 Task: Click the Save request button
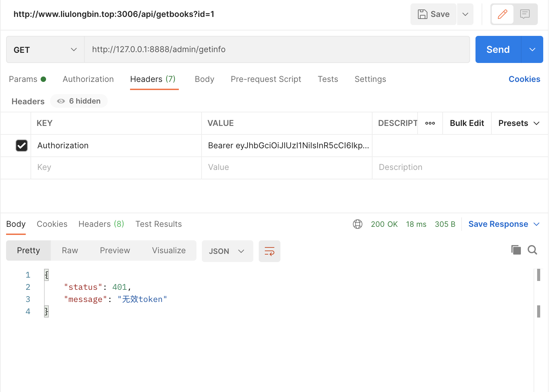433,14
